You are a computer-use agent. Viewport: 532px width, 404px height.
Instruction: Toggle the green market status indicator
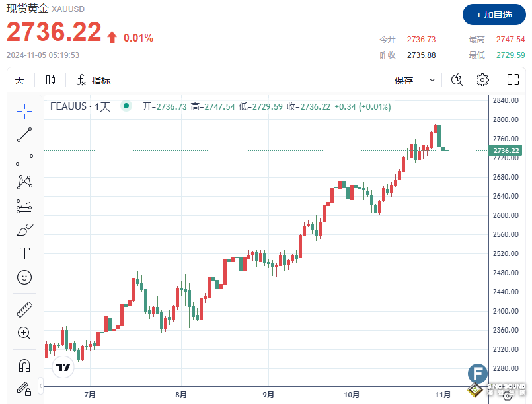[126, 106]
